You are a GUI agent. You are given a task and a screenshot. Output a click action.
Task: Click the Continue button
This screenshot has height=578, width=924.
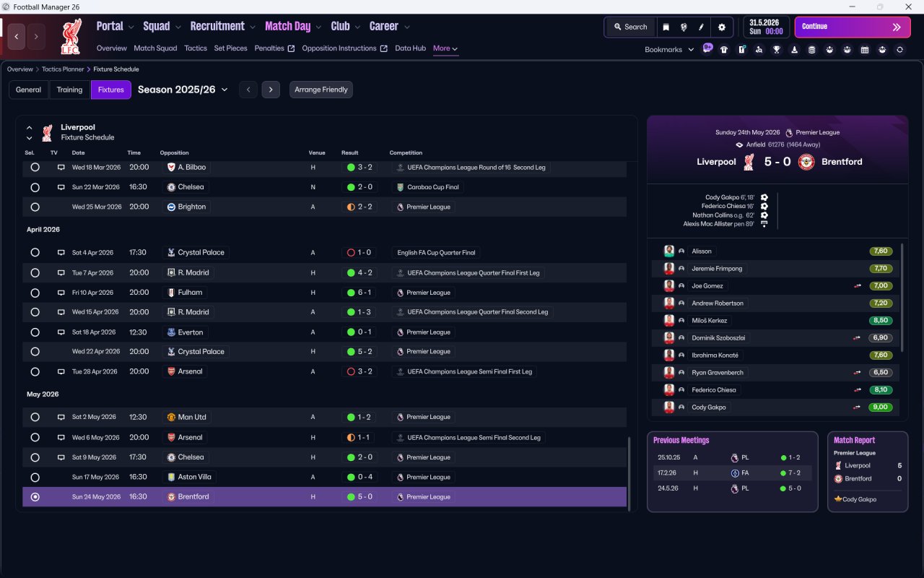853,27
